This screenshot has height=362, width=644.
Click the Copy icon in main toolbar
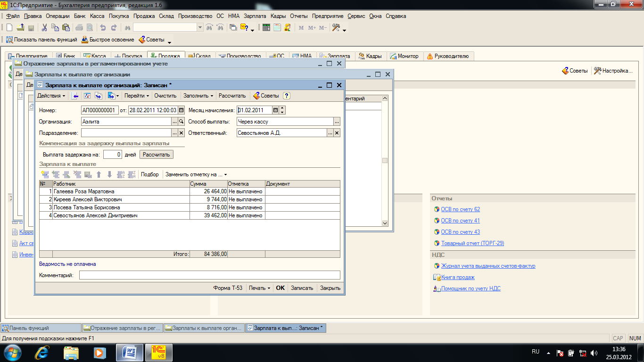pyautogui.click(x=55, y=28)
